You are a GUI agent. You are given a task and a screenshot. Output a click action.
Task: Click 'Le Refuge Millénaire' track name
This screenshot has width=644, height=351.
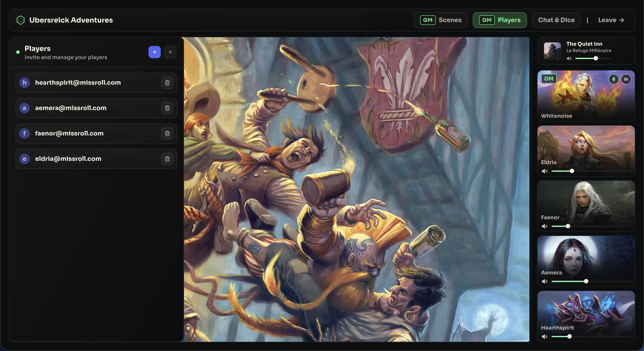[x=589, y=51]
